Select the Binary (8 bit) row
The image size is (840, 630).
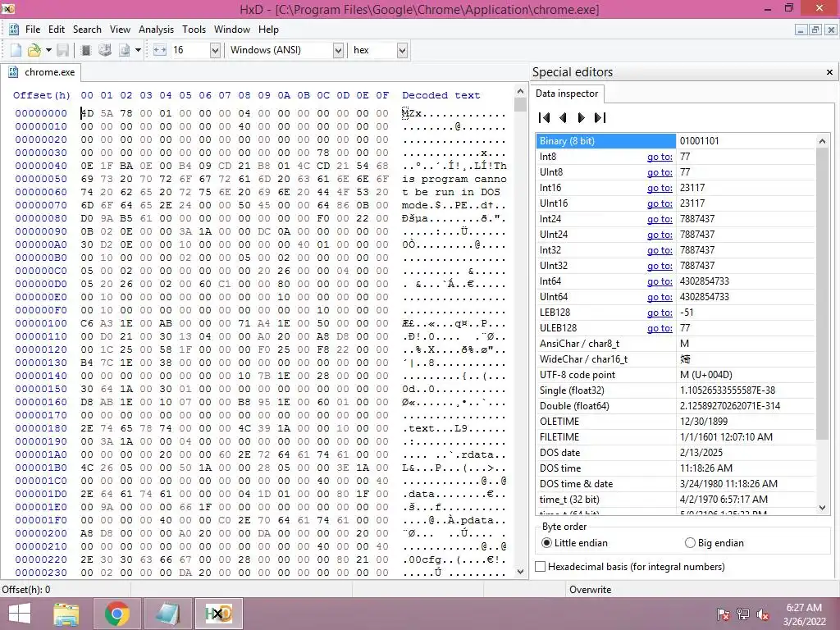click(x=676, y=141)
